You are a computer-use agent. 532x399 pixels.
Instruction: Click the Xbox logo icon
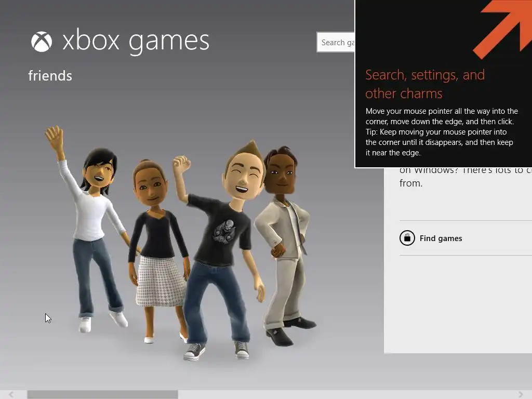tap(42, 42)
